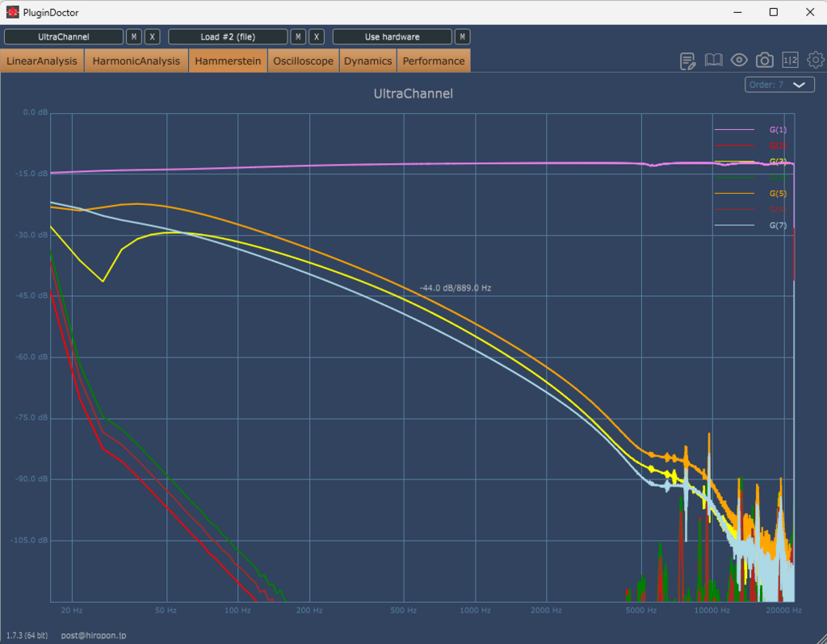Click the 1.7.3 (64 bit) version text
This screenshot has width=827, height=644.
tap(27, 635)
